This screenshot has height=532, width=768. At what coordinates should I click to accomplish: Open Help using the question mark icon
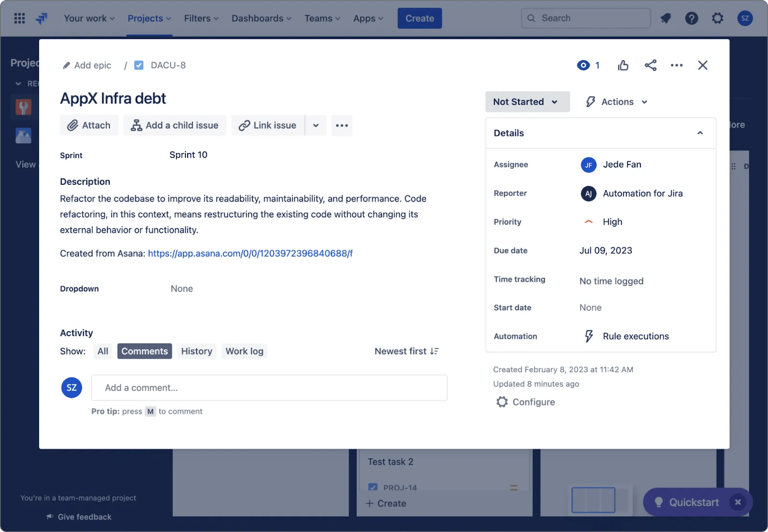(692, 18)
